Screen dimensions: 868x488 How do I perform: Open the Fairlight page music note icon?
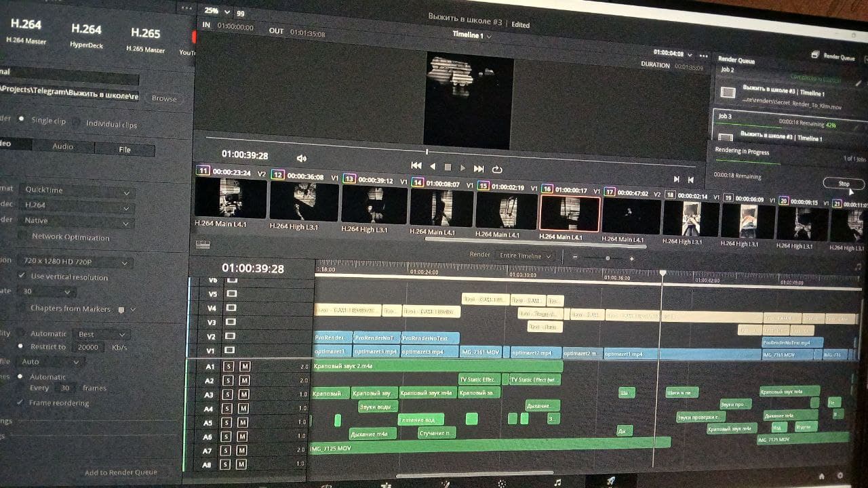click(x=557, y=482)
